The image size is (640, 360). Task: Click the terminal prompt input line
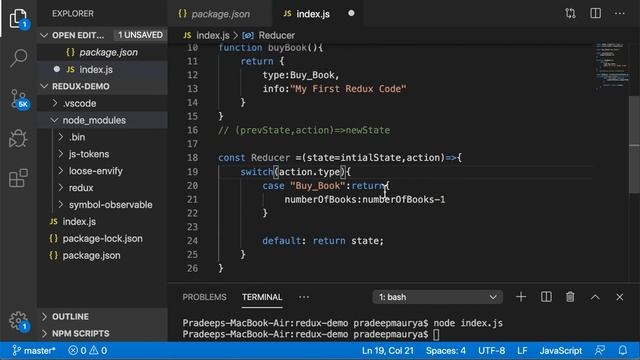coord(310,334)
